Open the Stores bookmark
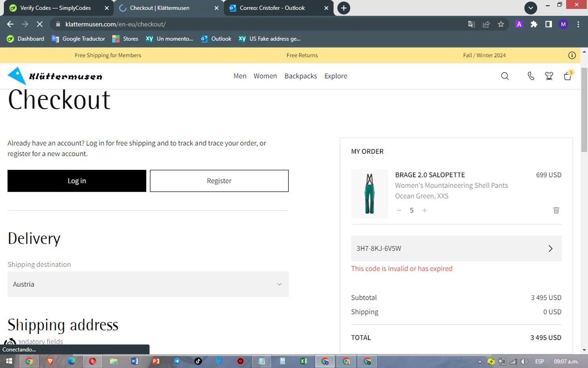 [125, 39]
